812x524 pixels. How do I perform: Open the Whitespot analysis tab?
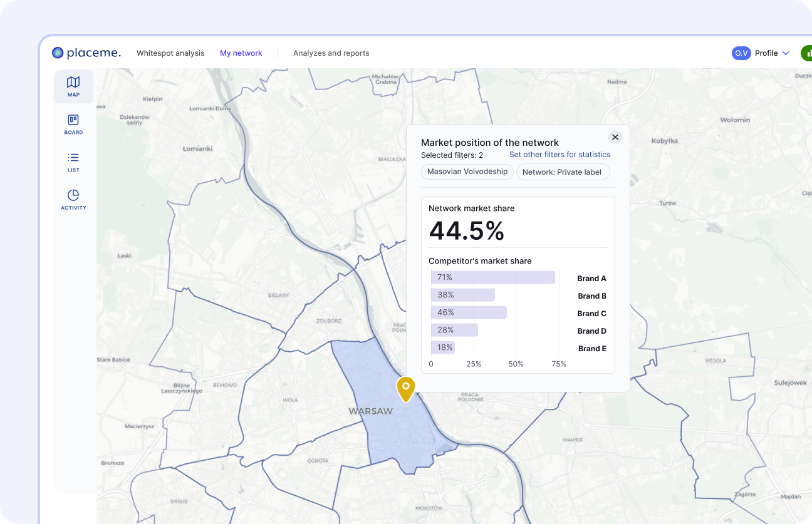pyautogui.click(x=170, y=53)
